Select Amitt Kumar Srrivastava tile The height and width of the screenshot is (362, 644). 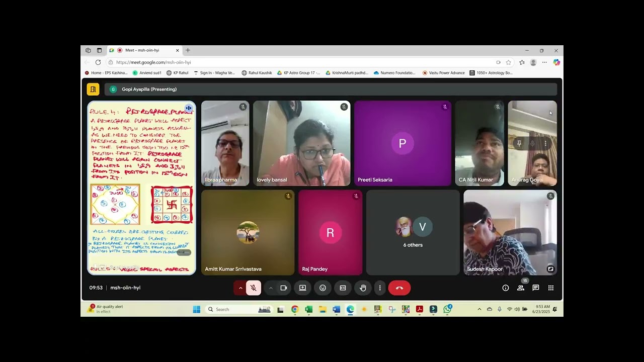[x=248, y=232]
